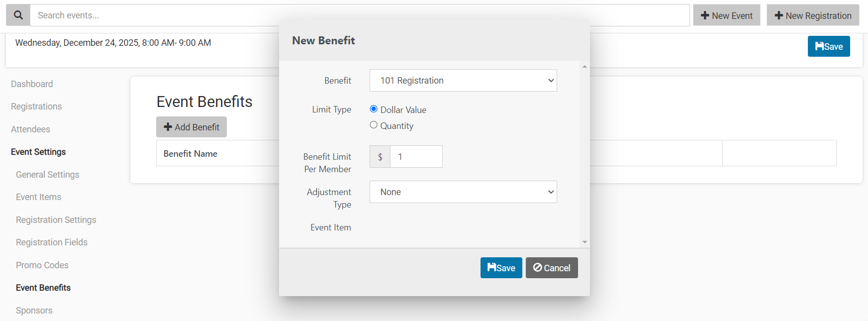The height and width of the screenshot is (321, 868).
Task: Select the Quantity limit type radio
Action: tap(374, 125)
